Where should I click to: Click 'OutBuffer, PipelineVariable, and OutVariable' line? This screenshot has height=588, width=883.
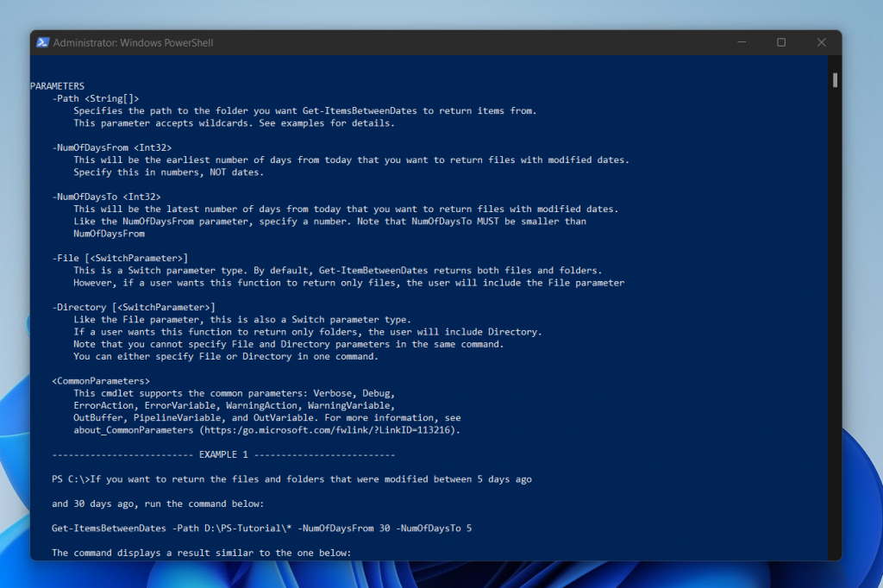pyautogui.click(x=267, y=418)
